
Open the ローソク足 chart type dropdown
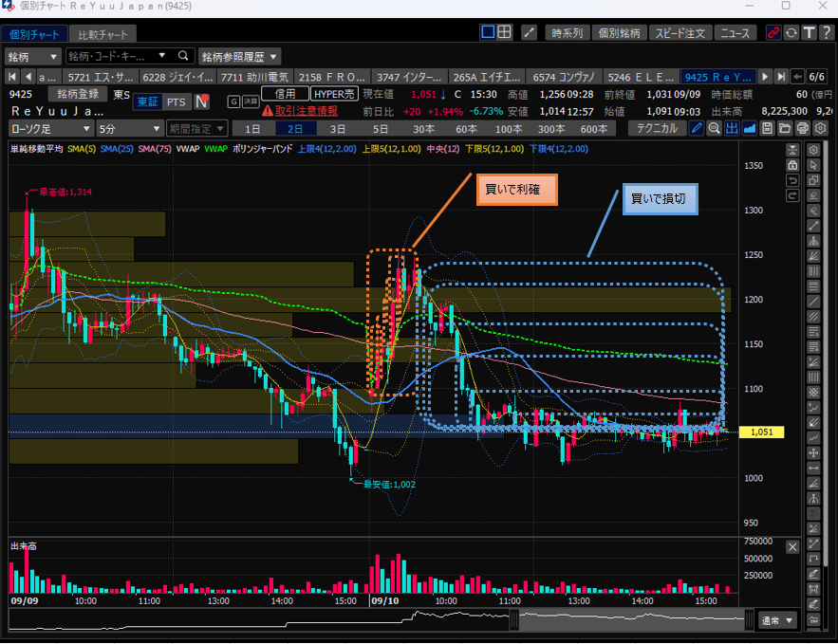click(51, 128)
